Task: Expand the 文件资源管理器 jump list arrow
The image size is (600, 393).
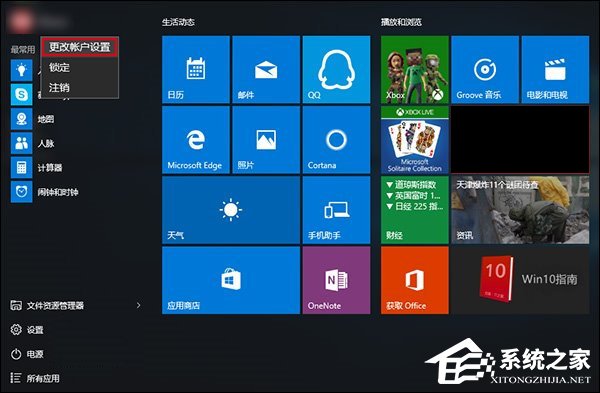Action: click(139, 305)
